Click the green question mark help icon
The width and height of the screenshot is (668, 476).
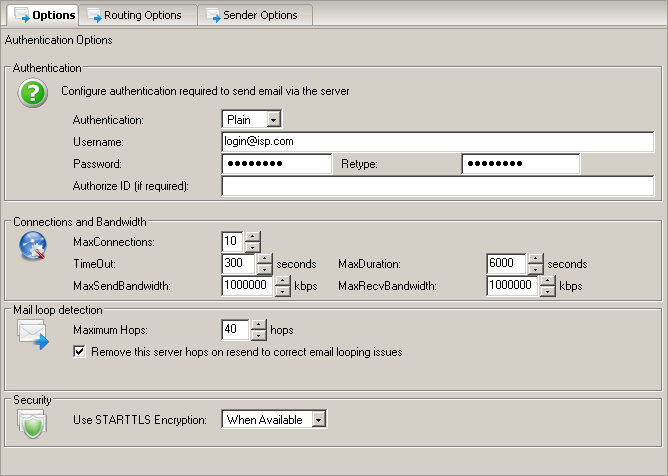(x=34, y=94)
